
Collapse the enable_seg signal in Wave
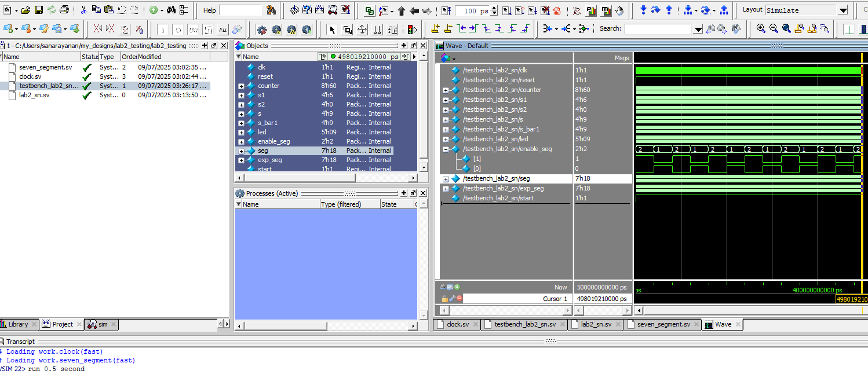pyautogui.click(x=446, y=149)
